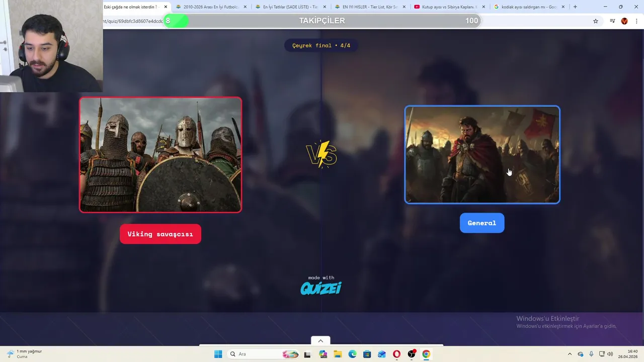Open the black Task View taskbar icon
This screenshot has width=644, height=362.
pos(307,354)
